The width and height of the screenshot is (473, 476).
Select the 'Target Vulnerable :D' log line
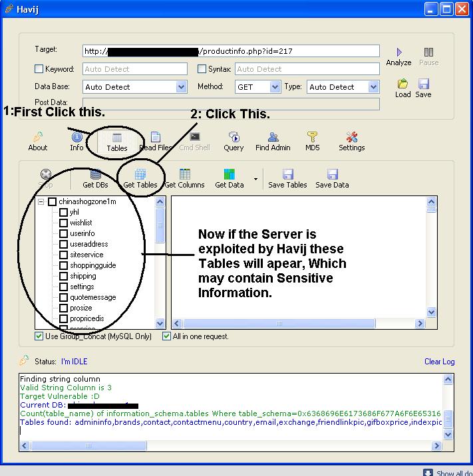(60, 396)
